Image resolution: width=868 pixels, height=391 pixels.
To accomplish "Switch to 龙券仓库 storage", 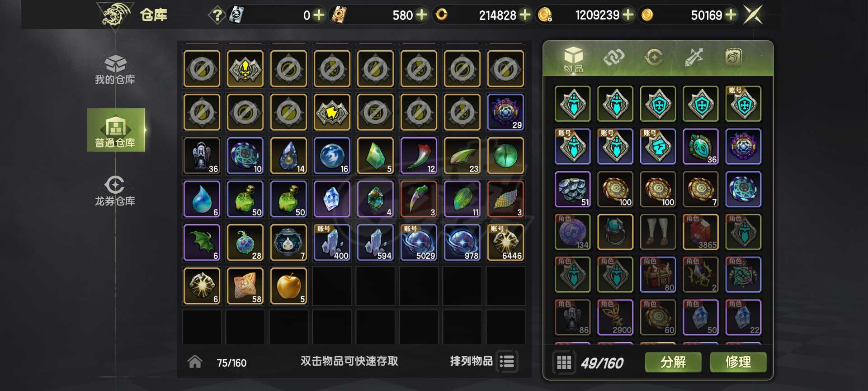I will coord(115,191).
